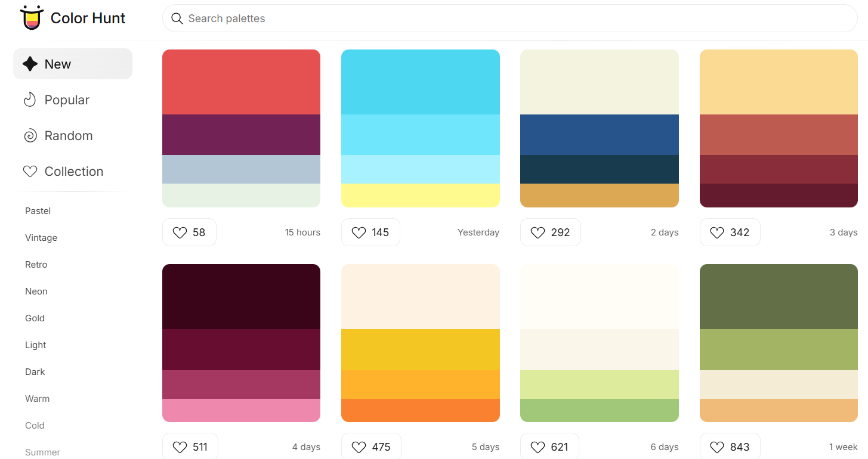Image resolution: width=868 pixels, height=459 pixels.
Task: Select the olive green top swatch
Action: (x=779, y=297)
